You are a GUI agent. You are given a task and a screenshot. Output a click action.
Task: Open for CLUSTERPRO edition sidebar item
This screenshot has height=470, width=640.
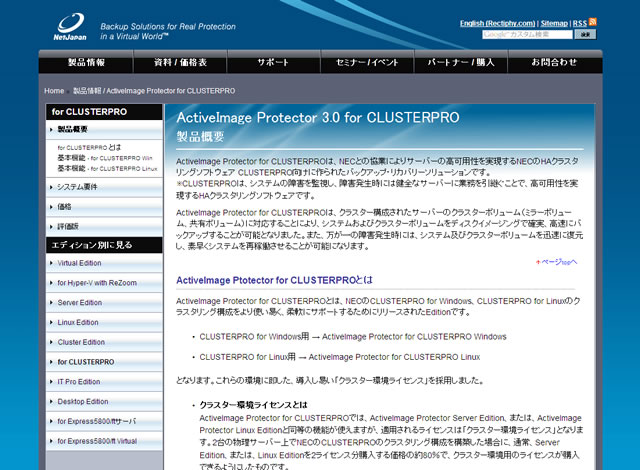click(x=104, y=362)
